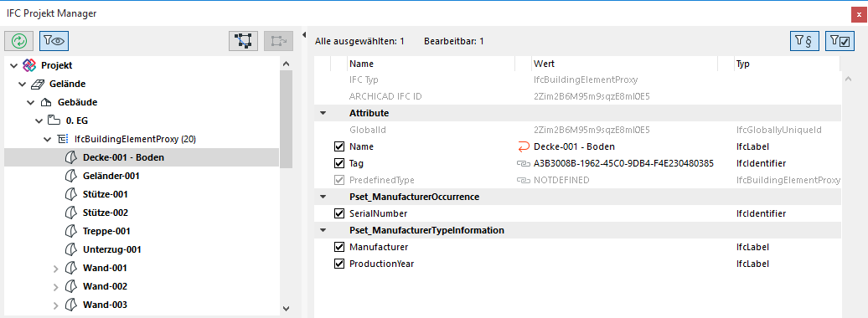The image size is (868, 318).
Task: Click the Gebäude building icon
Action: click(46, 102)
